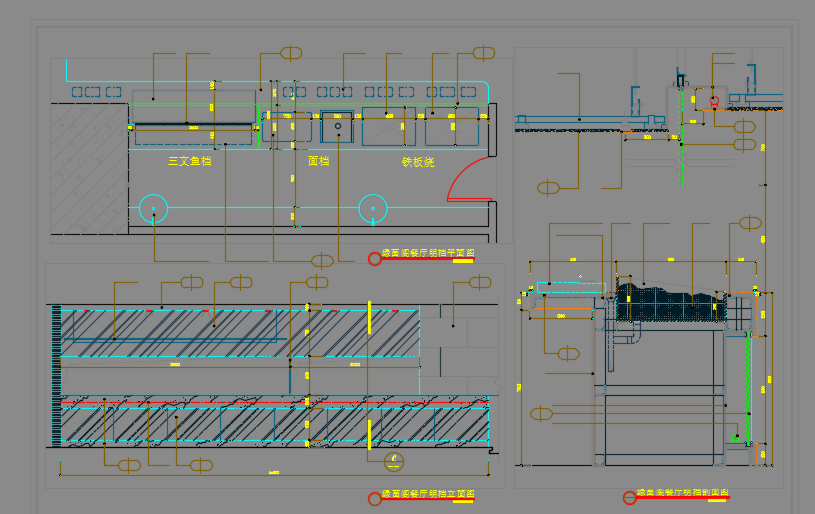Select the 绿茵阁餐厅明档平面图 drawing title
Viewport: 815px width, 514px height.
tap(428, 253)
